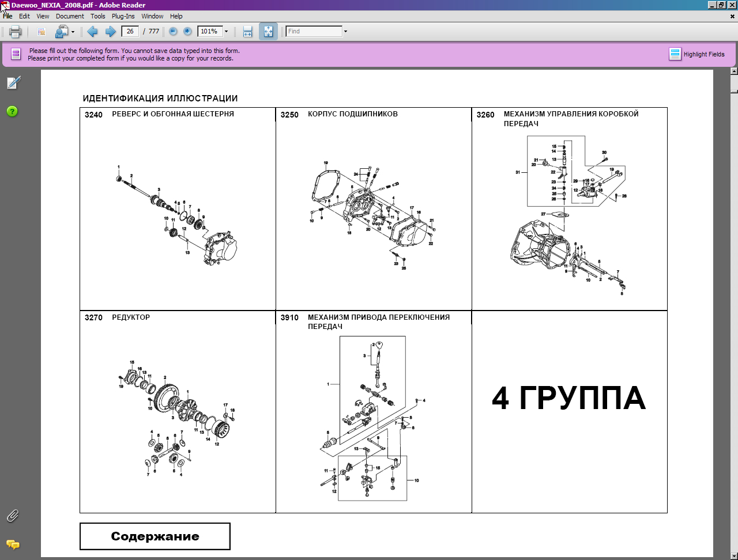Screen dimensions: 738x560
Task: Click the page number input field
Action: click(x=130, y=32)
